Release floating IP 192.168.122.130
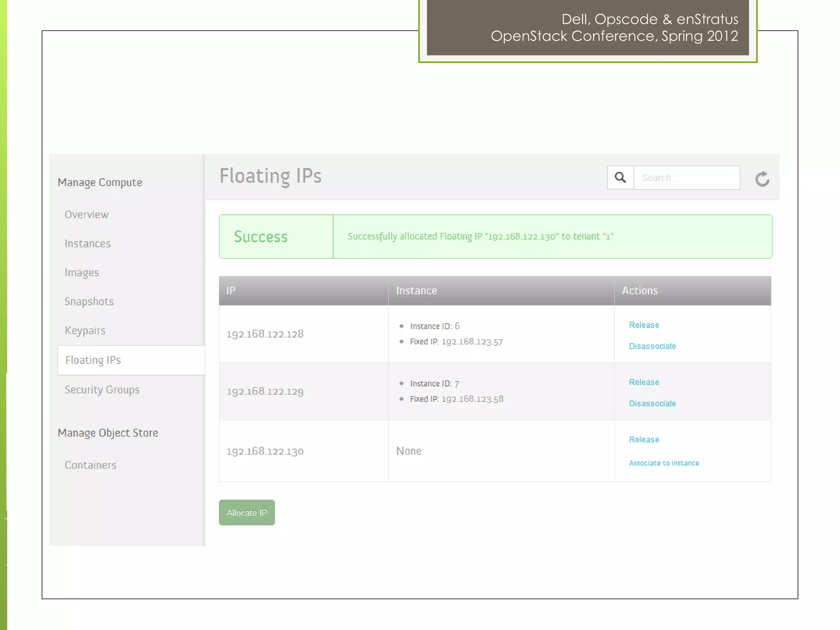The image size is (840, 630). 644,440
